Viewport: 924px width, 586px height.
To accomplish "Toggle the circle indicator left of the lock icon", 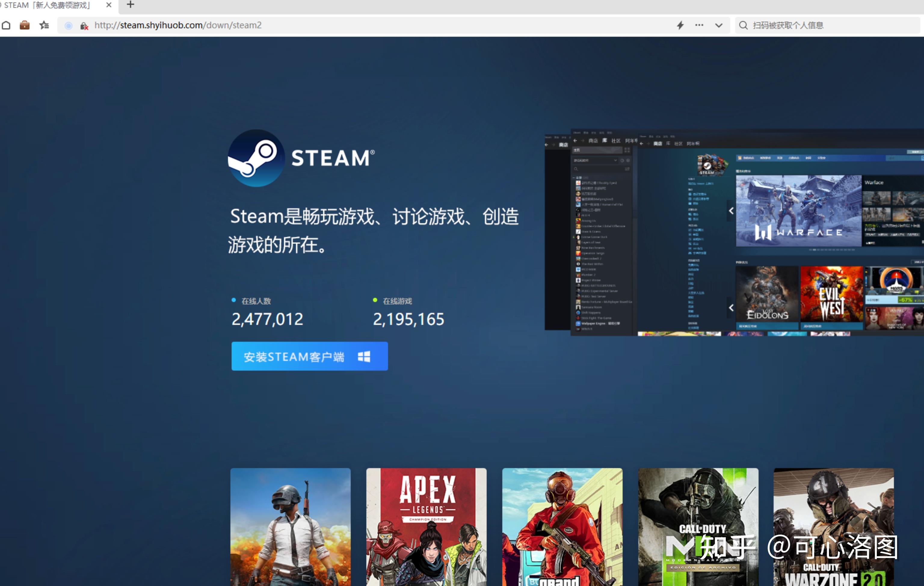I will click(x=68, y=26).
